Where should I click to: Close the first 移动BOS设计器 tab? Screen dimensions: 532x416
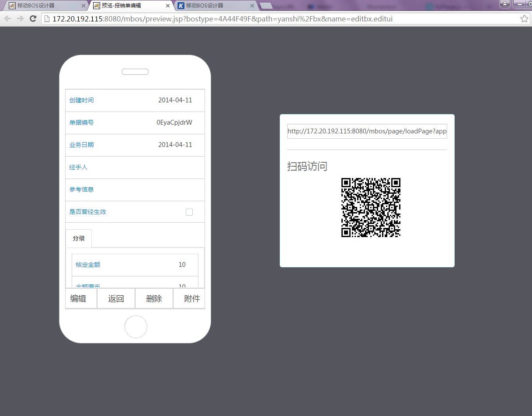pos(83,6)
